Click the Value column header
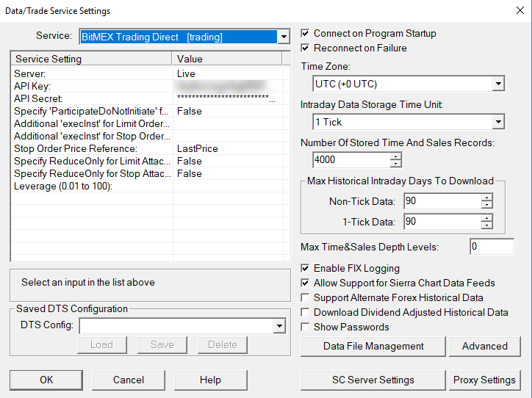This screenshot has width=532, height=398. pos(227,59)
